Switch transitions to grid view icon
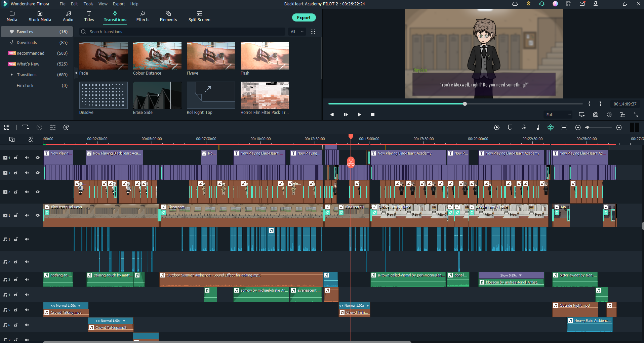 click(313, 32)
